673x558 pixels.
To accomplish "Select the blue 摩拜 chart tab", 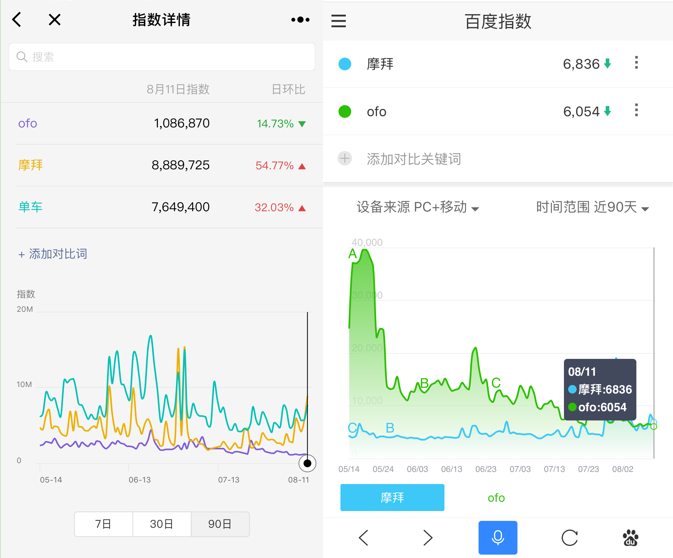I will click(x=392, y=497).
